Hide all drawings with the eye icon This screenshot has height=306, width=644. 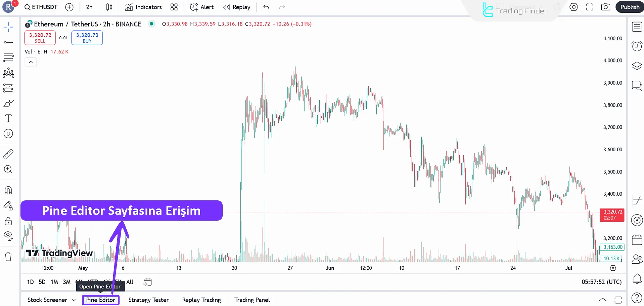(8, 235)
